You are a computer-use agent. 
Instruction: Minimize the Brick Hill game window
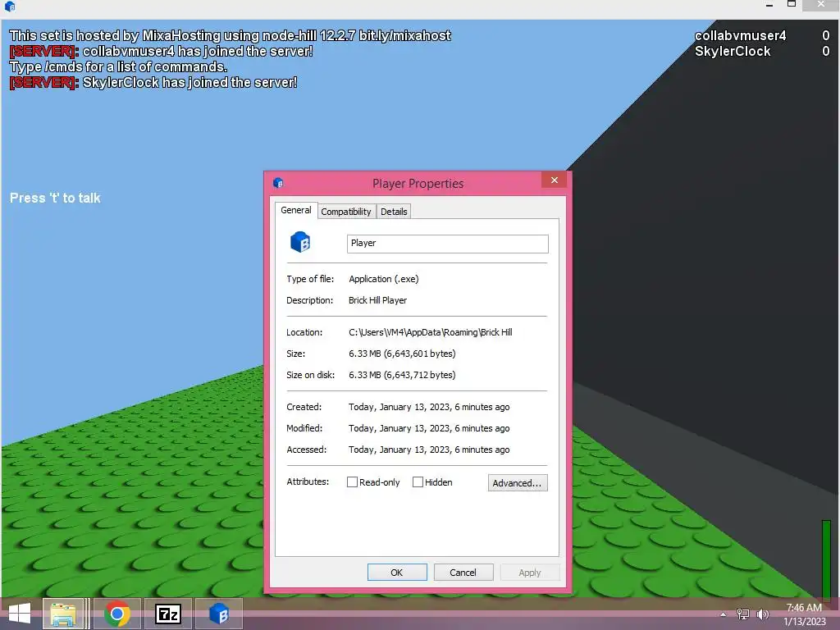pos(769,6)
